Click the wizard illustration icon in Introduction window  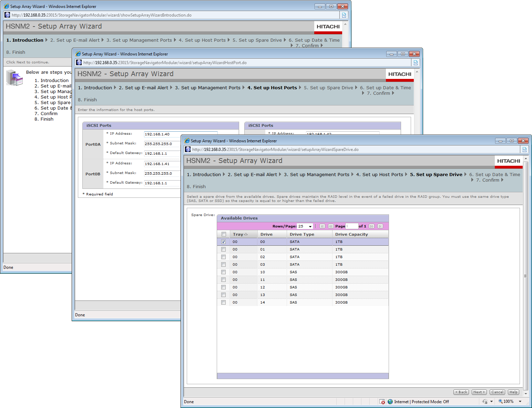[14, 78]
